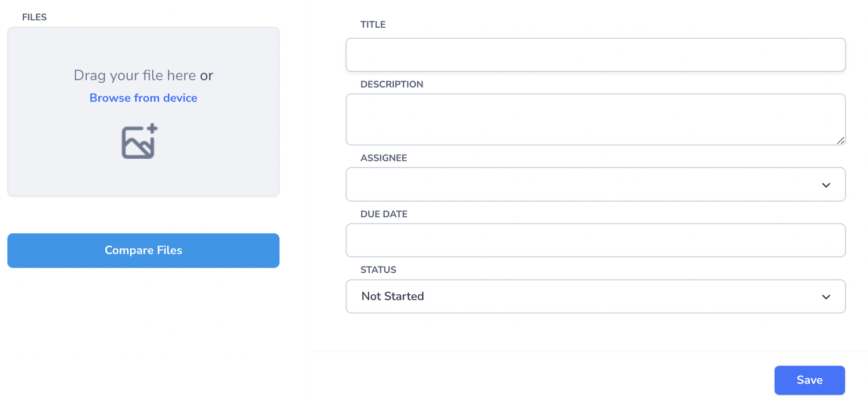Click the ASSIGNEE label text
This screenshot has height=406, width=868.
[x=384, y=158]
